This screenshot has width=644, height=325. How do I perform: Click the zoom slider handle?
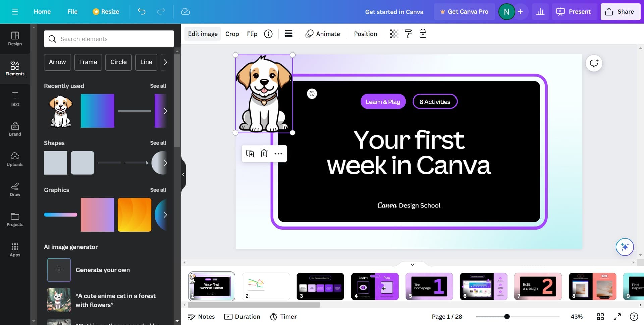(507, 317)
